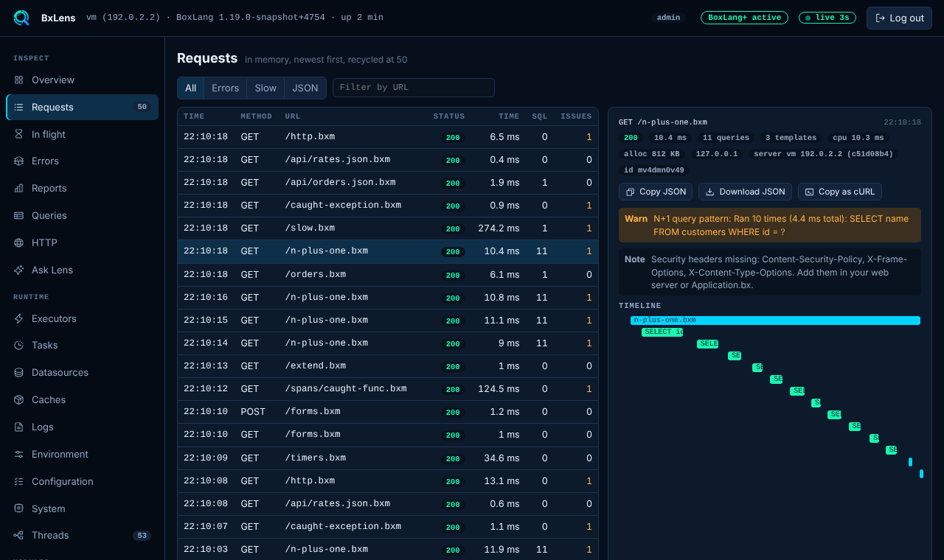Click the Threads count badge 53
This screenshot has width=944, height=560.
point(142,535)
